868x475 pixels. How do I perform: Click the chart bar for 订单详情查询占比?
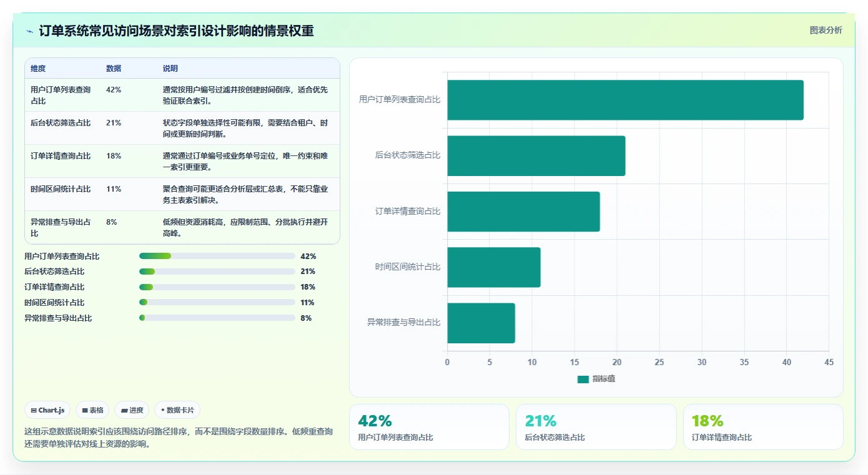523,212
